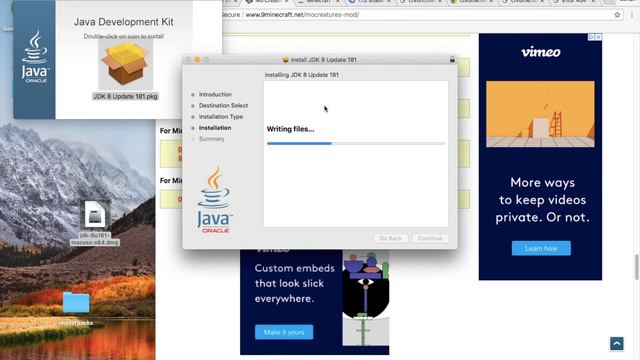Click the AdChoices triangle icon on the Vimeo ad
The image size is (640, 360).
tap(591, 37)
